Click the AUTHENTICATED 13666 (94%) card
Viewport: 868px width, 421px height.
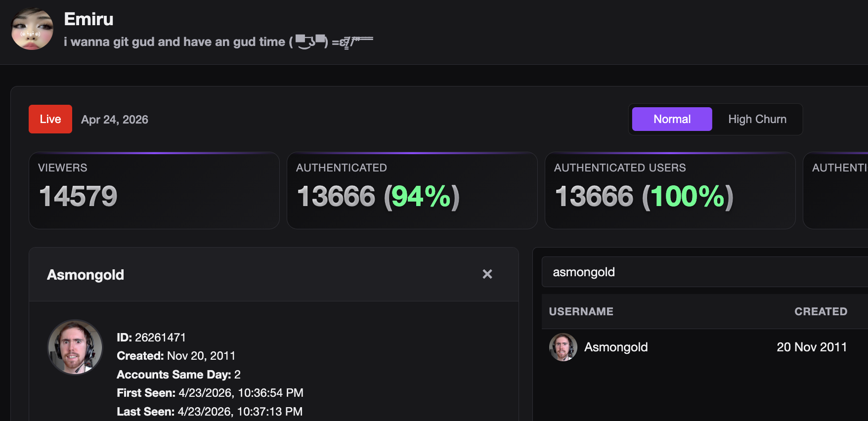point(412,190)
